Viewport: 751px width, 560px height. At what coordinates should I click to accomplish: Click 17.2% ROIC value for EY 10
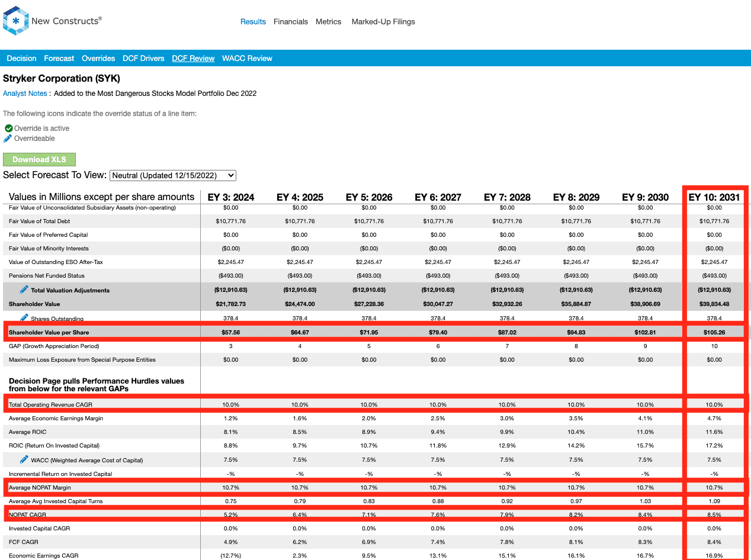714,445
